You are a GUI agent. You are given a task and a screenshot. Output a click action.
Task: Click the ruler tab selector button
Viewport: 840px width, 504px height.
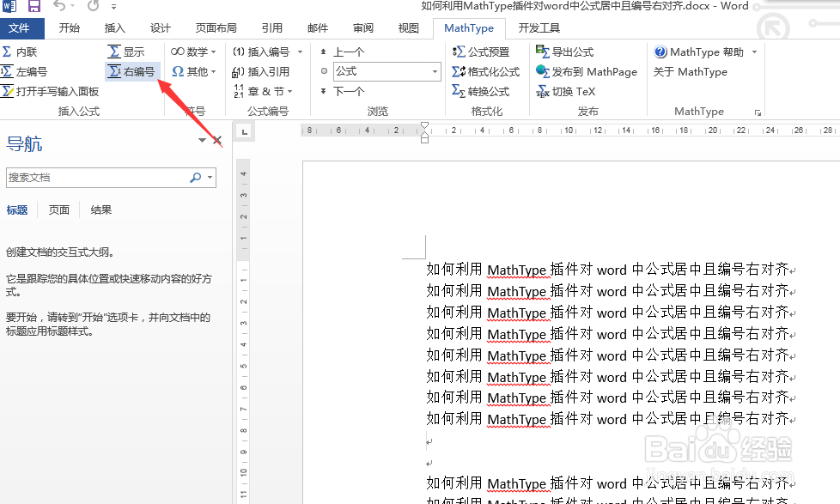(244, 131)
